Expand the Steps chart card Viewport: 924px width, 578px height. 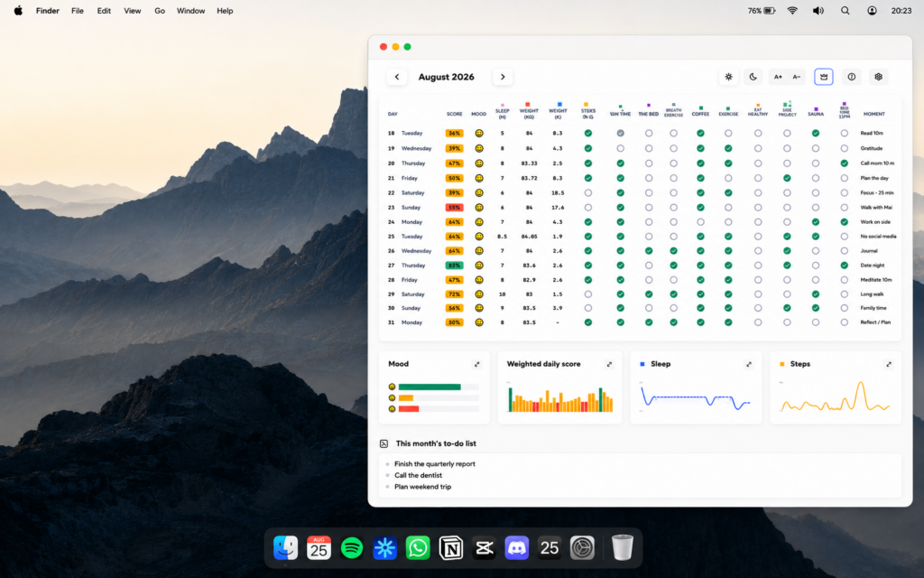click(x=889, y=365)
